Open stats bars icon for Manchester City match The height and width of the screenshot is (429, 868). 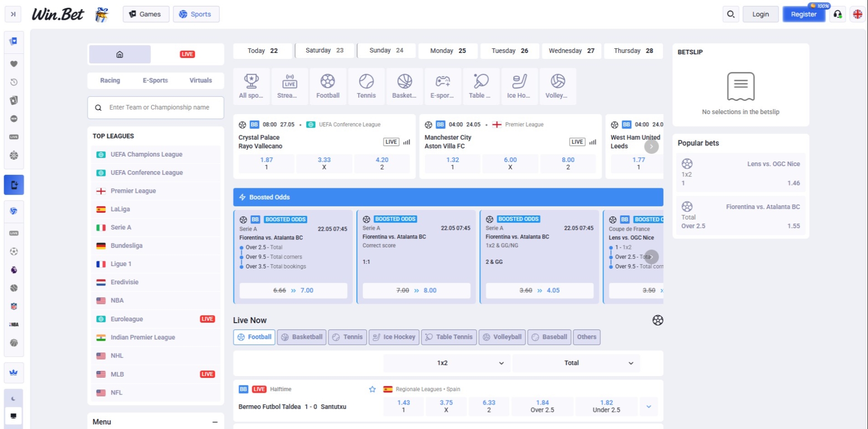(593, 142)
